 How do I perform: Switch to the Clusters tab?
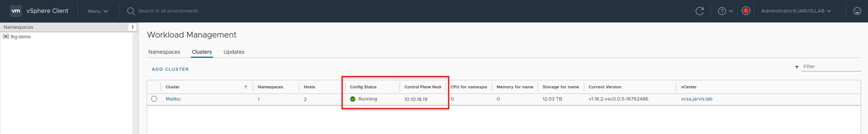tap(202, 52)
